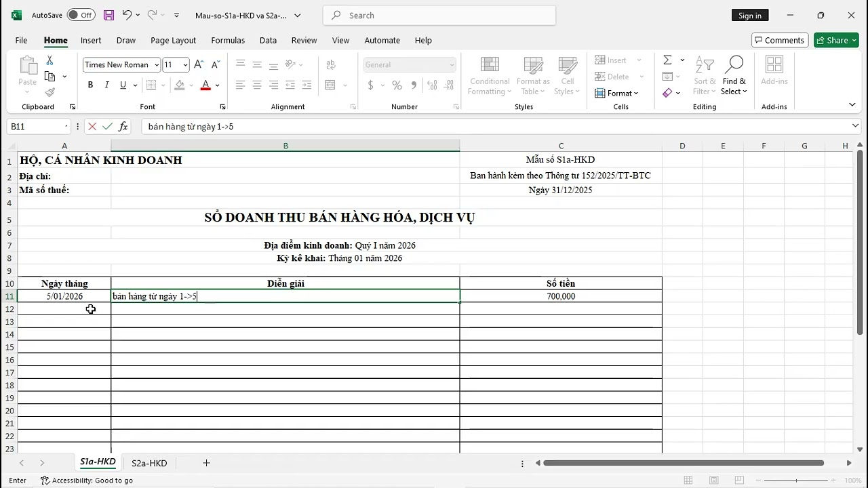Click the Percent Style icon
This screenshot has height=488, width=868.
[397, 85]
